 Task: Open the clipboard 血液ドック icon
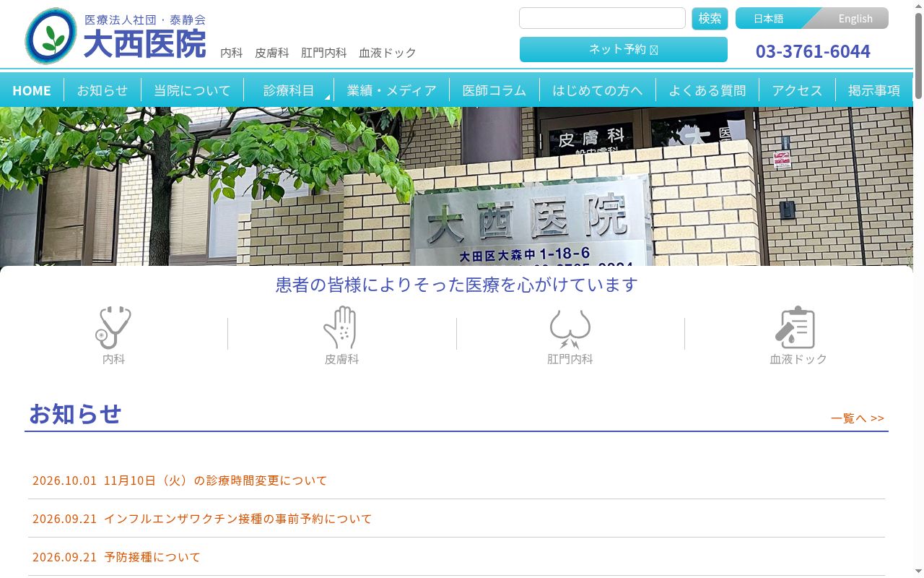click(796, 327)
